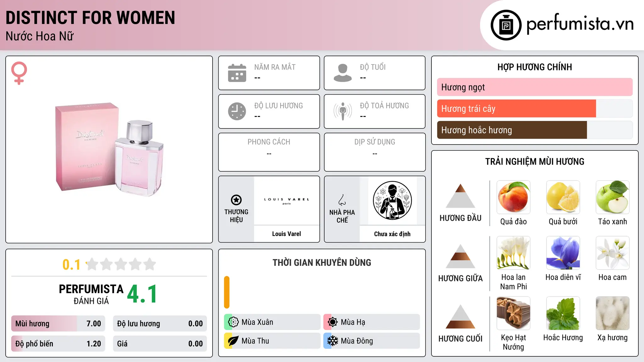Click the Dịp Sử Dụng info card
The height and width of the screenshot is (362, 644).
(375, 152)
